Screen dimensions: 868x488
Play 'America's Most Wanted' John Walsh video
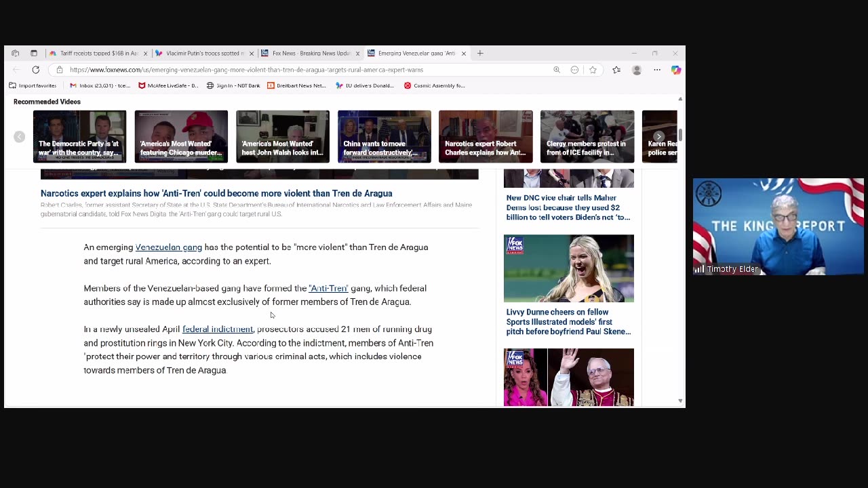(283, 136)
